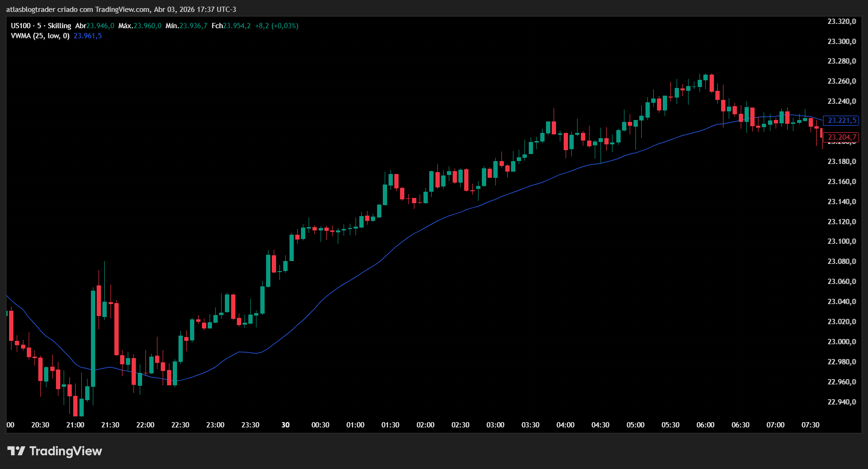Click the TradingView logo icon
This screenshot has width=868, height=469.
pos(16,451)
